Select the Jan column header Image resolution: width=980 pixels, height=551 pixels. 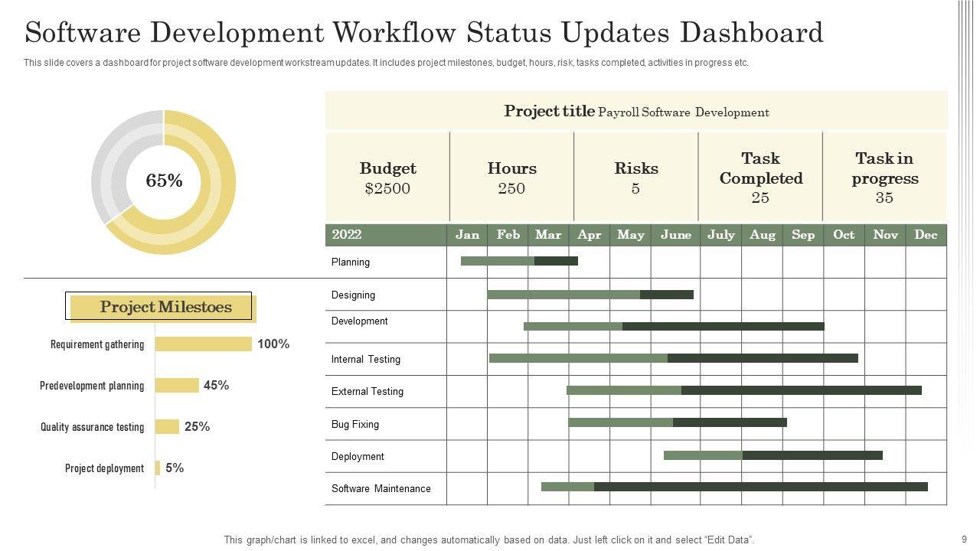tap(467, 235)
